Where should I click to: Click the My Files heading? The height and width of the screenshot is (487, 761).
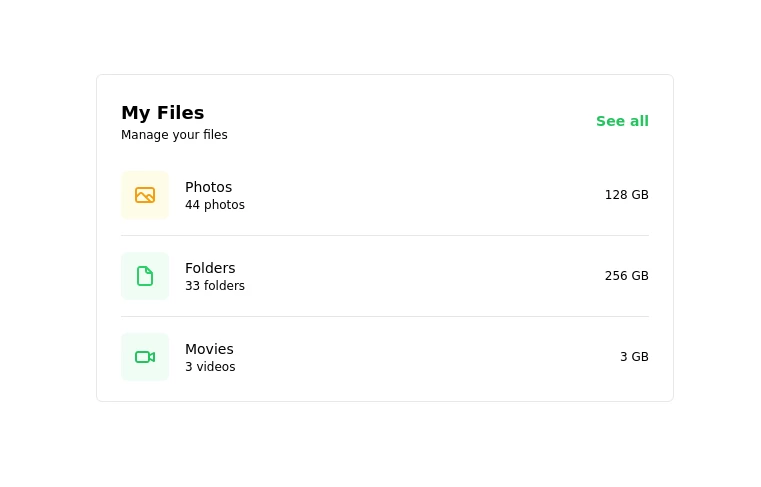[x=162, y=113]
